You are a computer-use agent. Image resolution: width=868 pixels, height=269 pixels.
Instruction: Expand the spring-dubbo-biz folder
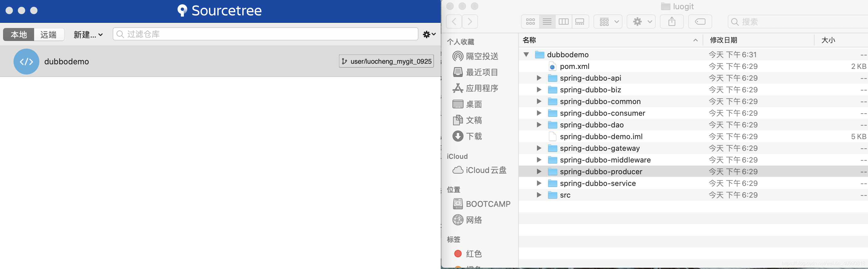coord(539,90)
